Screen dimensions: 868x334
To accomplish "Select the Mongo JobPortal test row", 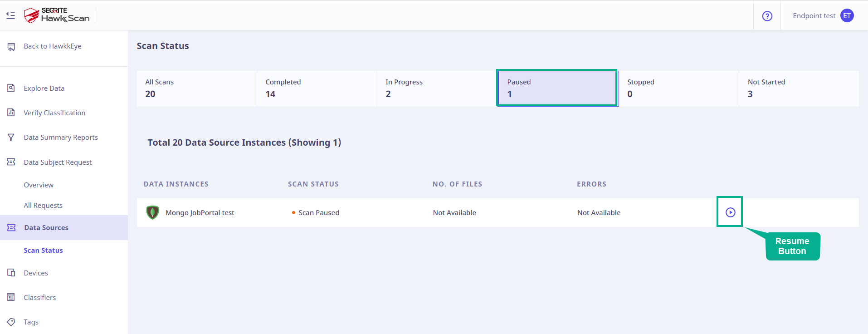I will pyautogui.click(x=498, y=212).
